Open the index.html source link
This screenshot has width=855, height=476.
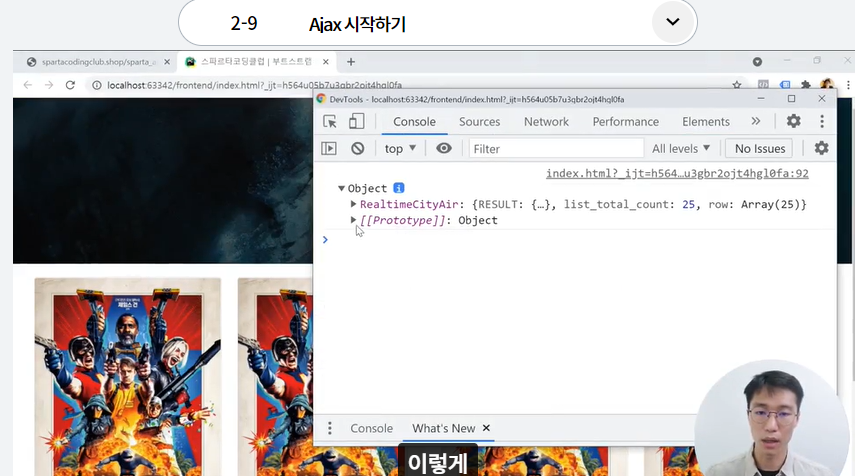point(677,173)
